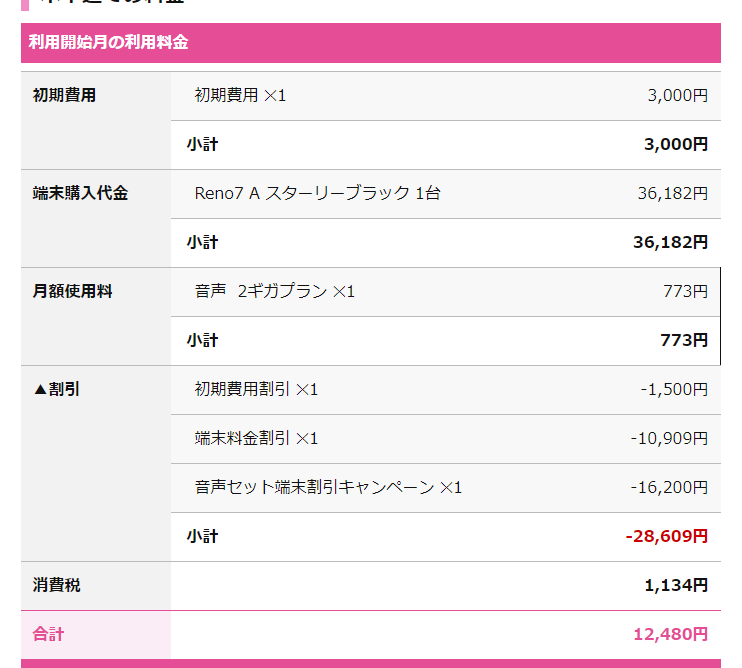This screenshot has width=742, height=668.
Task: Click the 1,134円 tax amount
Action: (676, 585)
